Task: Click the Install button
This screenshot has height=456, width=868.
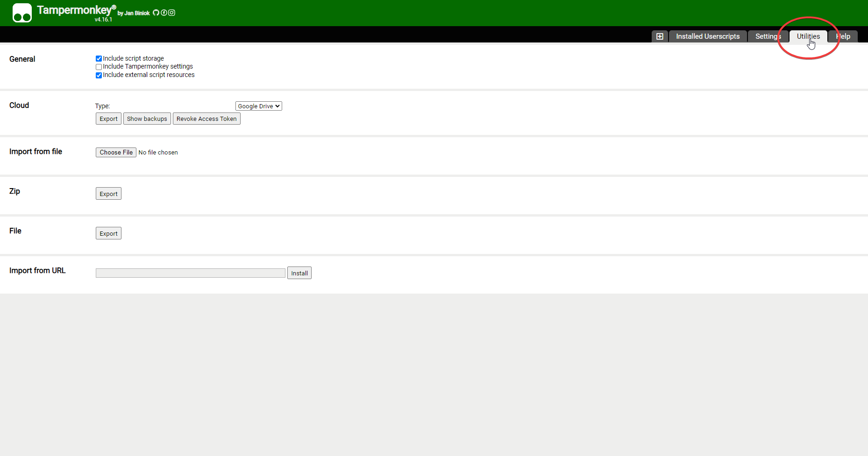Action: 299,273
